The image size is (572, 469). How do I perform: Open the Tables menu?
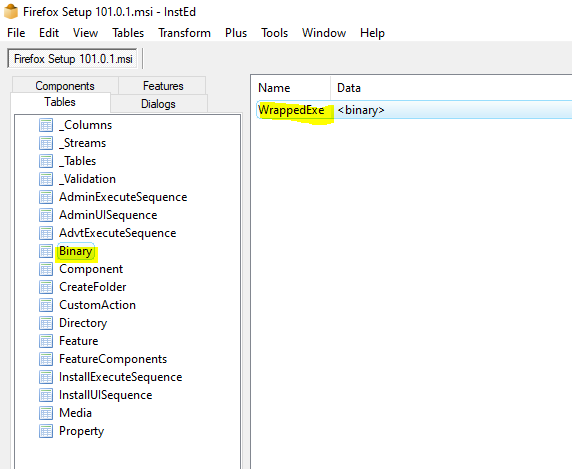click(128, 33)
